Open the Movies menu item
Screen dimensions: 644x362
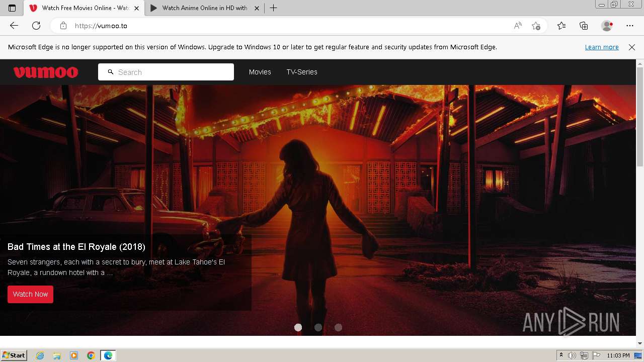pos(260,72)
